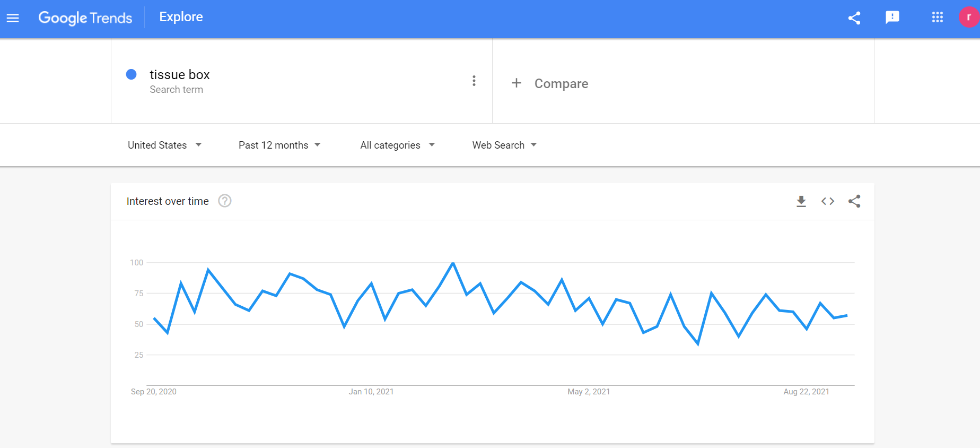
Task: Click the Explore page title
Action: pos(181,17)
